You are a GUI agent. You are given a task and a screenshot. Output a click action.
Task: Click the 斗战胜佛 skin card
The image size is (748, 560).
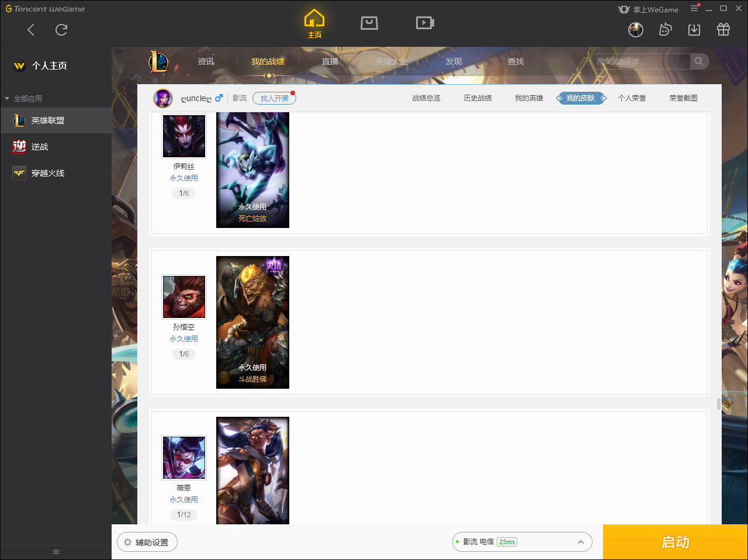coord(252,322)
